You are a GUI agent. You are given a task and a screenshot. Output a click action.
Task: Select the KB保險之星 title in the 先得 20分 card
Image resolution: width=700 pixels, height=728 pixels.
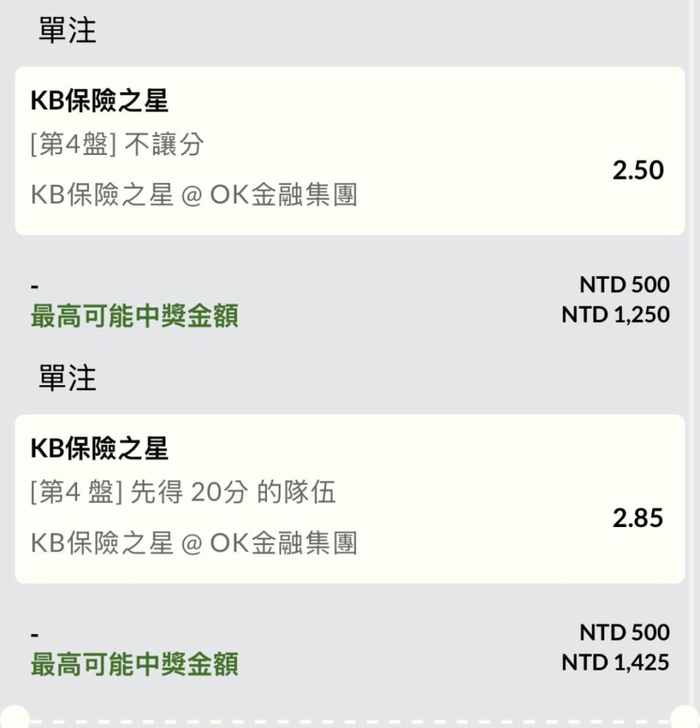(100, 448)
